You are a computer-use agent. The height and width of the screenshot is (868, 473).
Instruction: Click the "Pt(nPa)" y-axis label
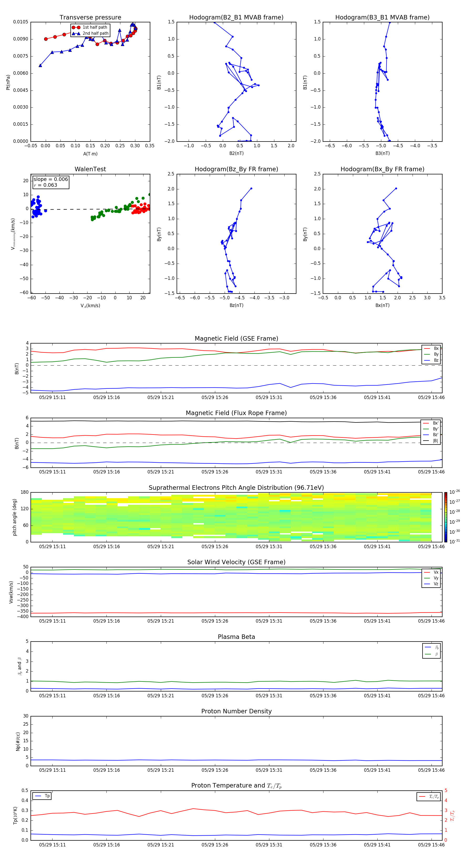8,82
